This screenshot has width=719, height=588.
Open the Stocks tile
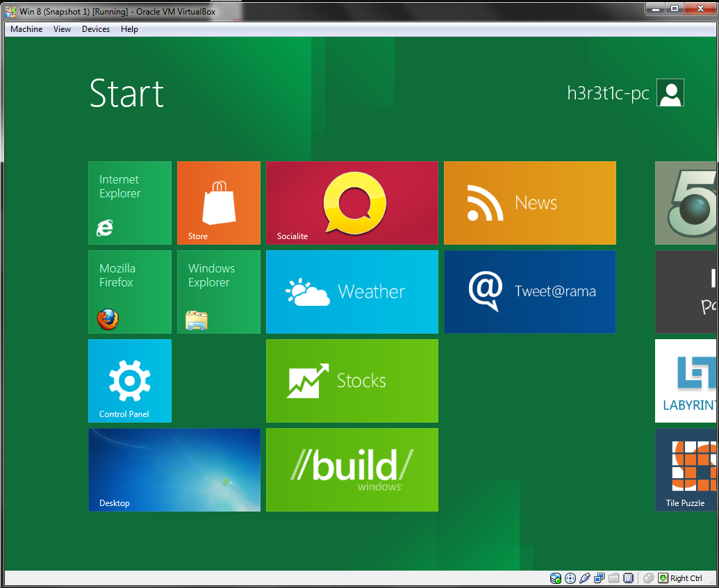[352, 381]
